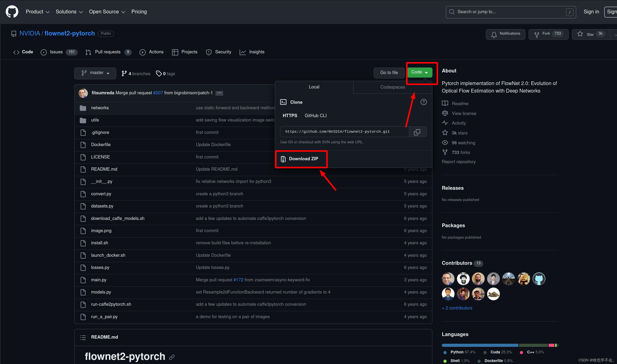Toggle the green Code dropdown button

tap(420, 72)
